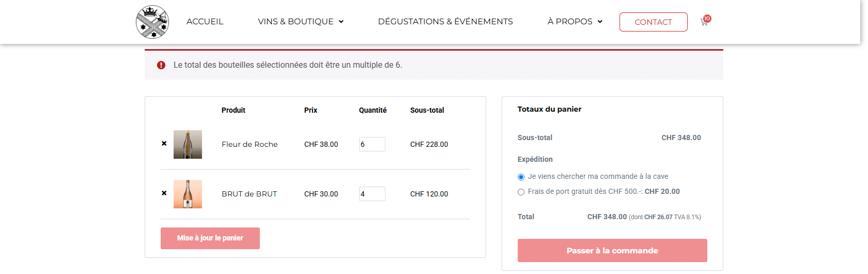
Task: Click the red error alert icon
Action: click(161, 65)
